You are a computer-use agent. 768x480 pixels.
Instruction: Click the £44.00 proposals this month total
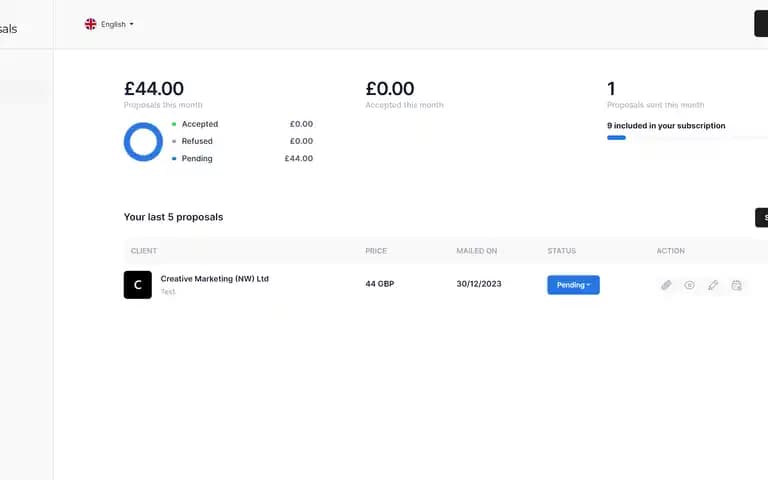[x=154, y=89]
